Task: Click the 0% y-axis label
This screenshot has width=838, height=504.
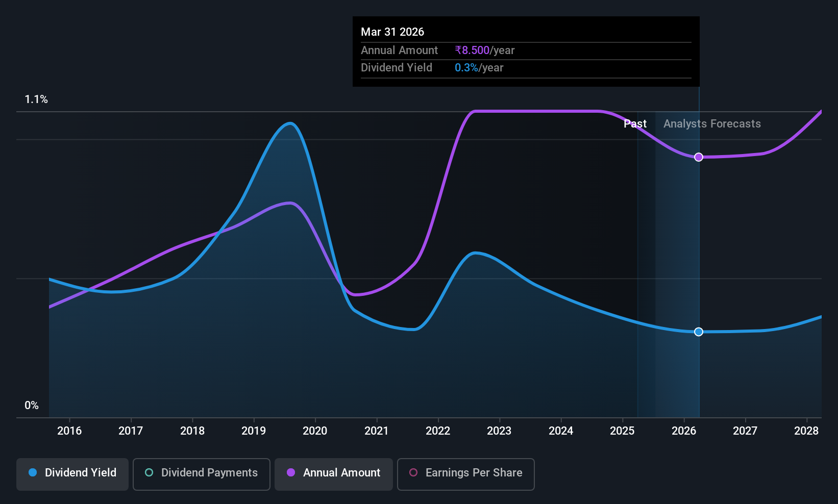Action: [32, 406]
